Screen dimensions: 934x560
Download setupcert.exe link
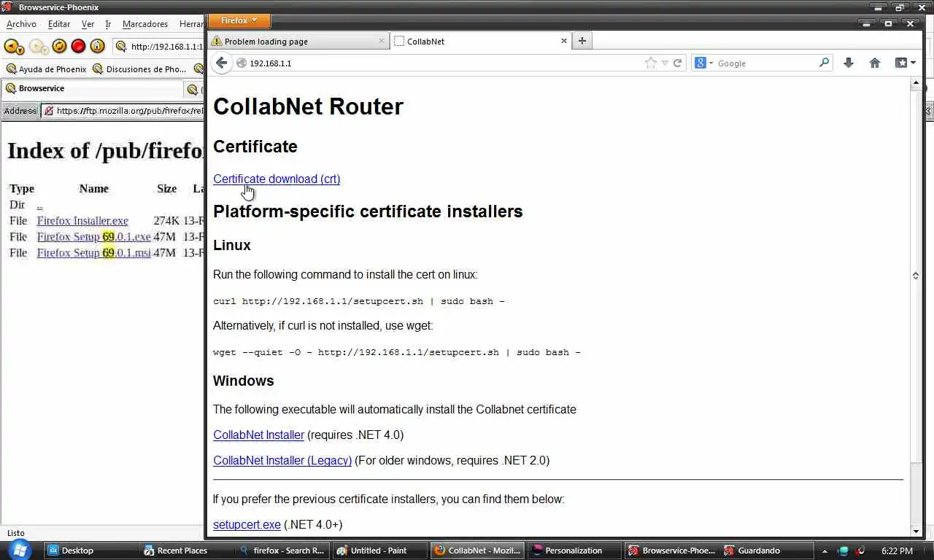pos(247,525)
